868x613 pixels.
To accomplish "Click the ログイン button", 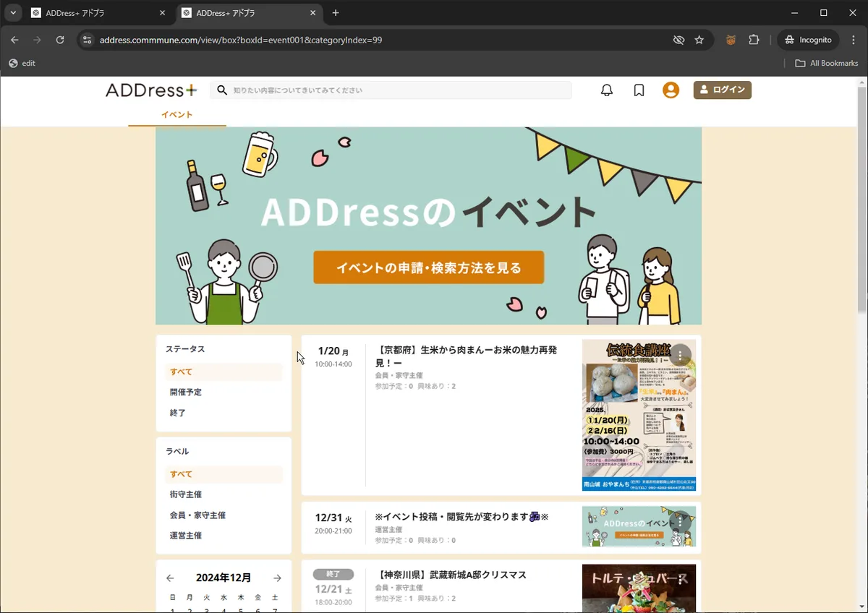I will [x=722, y=90].
